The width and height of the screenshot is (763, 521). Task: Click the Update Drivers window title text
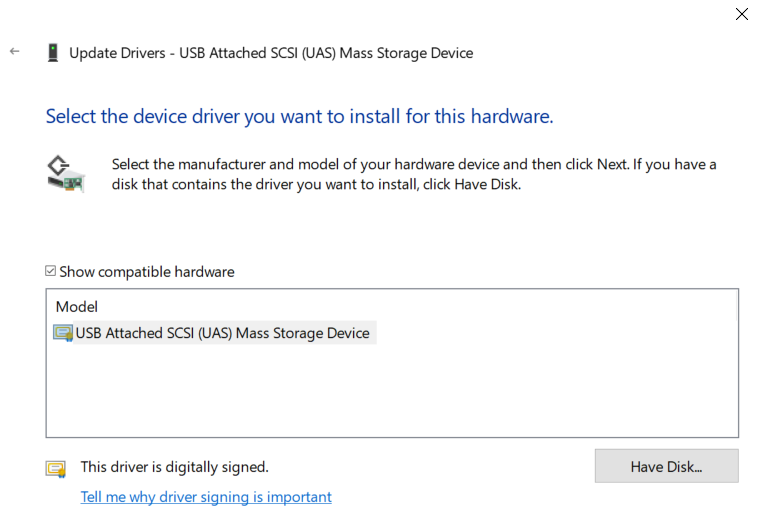click(x=271, y=53)
